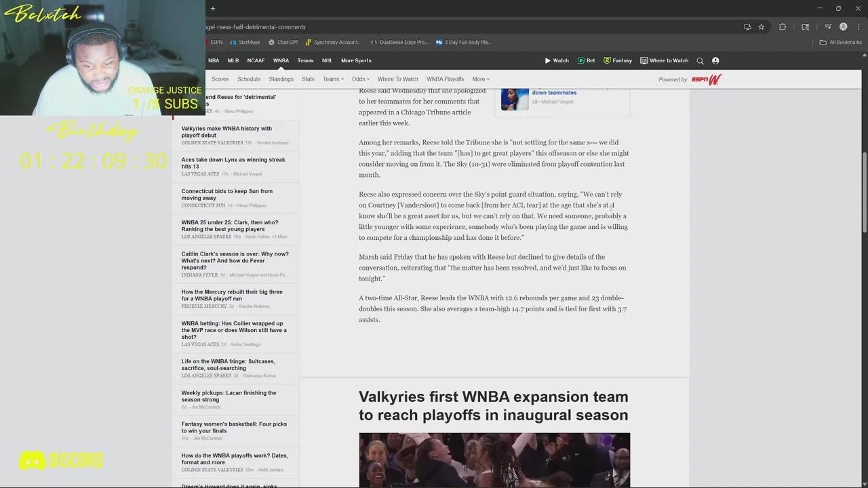Click the Valkyries playoffs article image
This screenshot has height=488, width=868.
click(x=494, y=460)
